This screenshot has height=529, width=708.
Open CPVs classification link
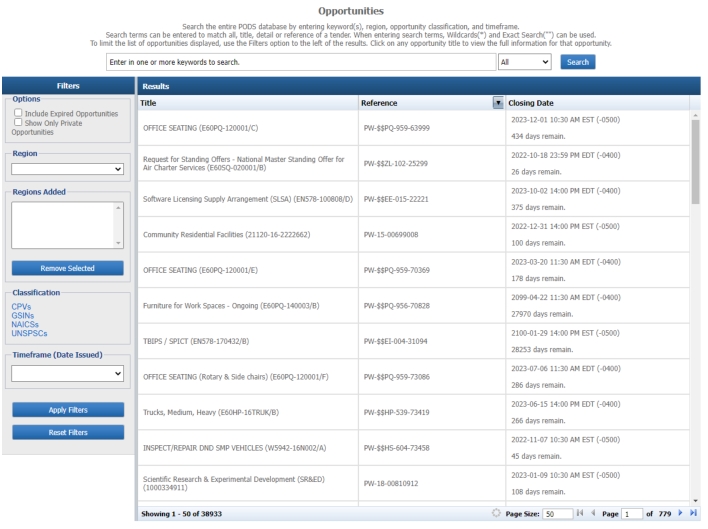point(21,306)
